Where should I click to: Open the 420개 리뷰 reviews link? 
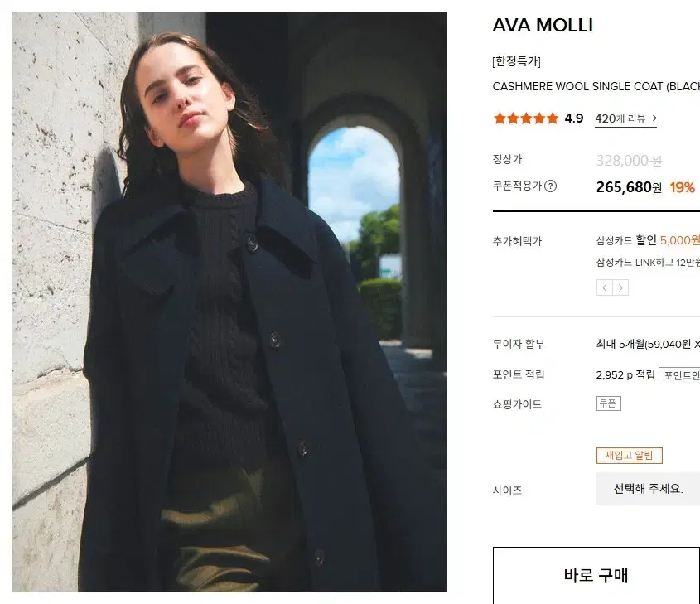(626, 118)
